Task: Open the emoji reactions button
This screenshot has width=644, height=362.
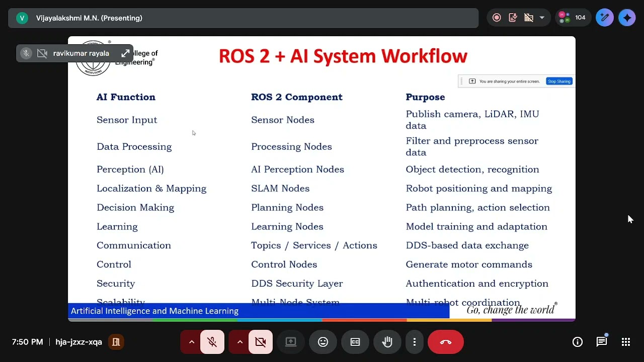Action: pos(323,342)
